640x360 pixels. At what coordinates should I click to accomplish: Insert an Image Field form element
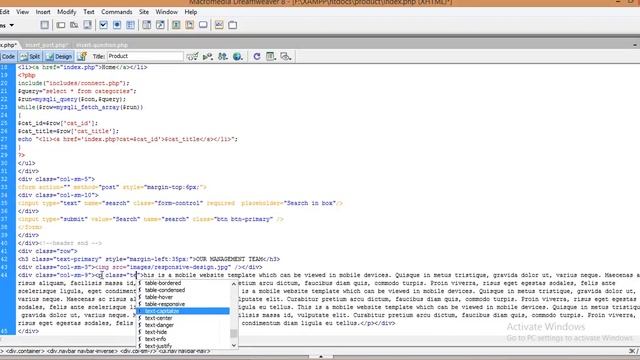click(x=176, y=25)
